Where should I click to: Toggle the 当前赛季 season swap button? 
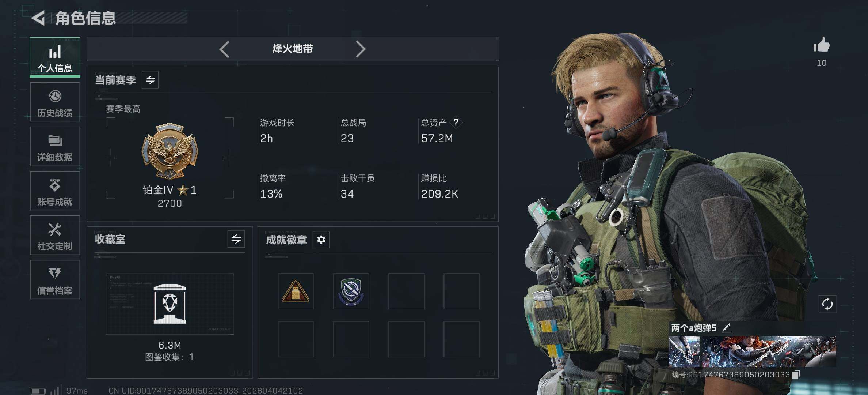click(x=150, y=80)
